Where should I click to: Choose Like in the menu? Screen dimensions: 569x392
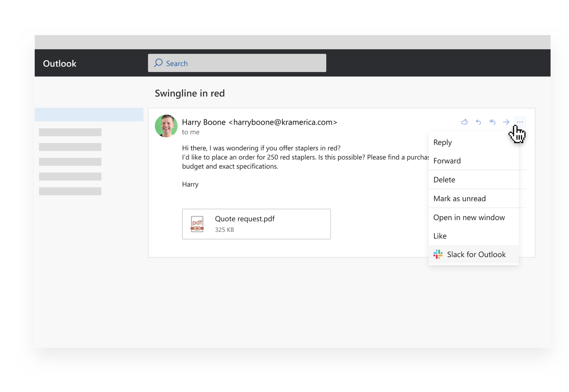click(474, 236)
